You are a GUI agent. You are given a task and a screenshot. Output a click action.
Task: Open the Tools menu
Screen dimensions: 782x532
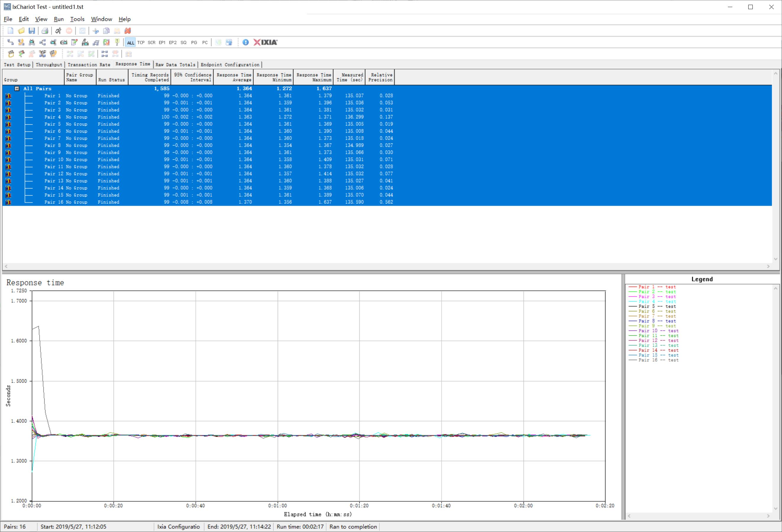(x=77, y=19)
